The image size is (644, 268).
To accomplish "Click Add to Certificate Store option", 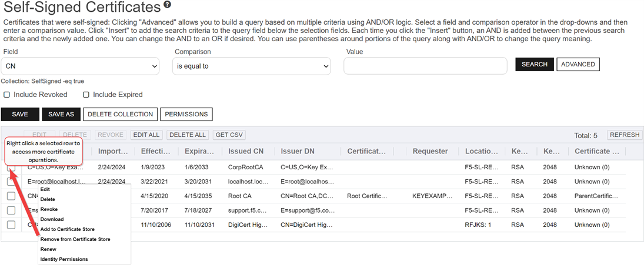I will 67,229.
